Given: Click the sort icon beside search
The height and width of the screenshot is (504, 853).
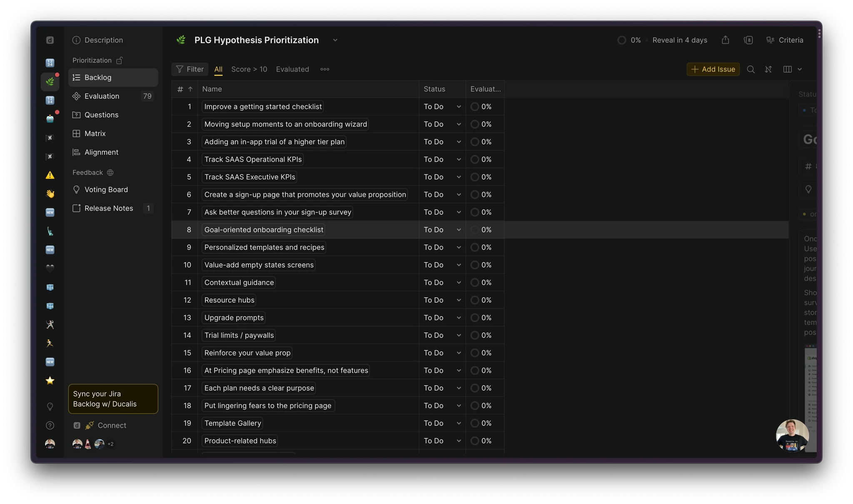Looking at the screenshot, I should [768, 69].
